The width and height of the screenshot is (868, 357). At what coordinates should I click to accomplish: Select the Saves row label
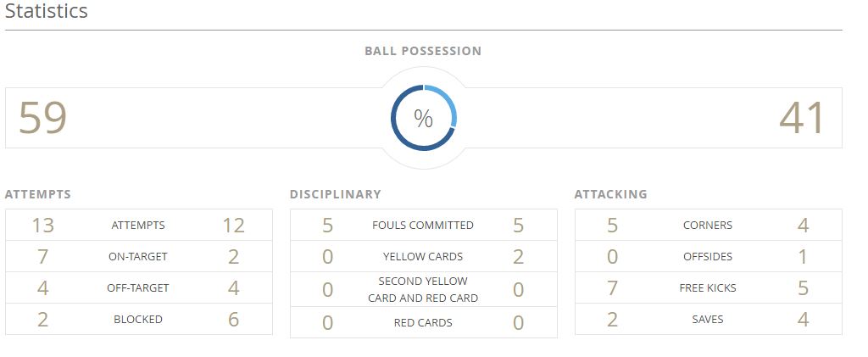pos(708,320)
